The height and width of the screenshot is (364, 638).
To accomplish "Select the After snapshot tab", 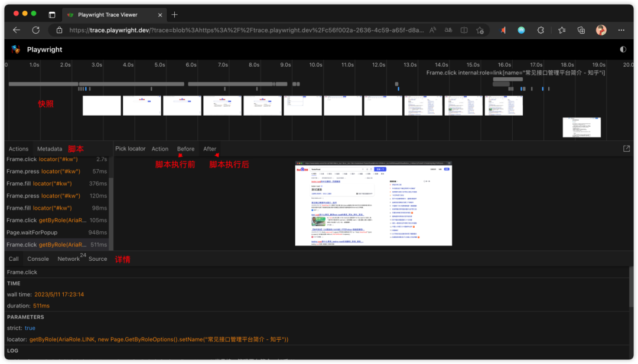I will pyautogui.click(x=210, y=149).
